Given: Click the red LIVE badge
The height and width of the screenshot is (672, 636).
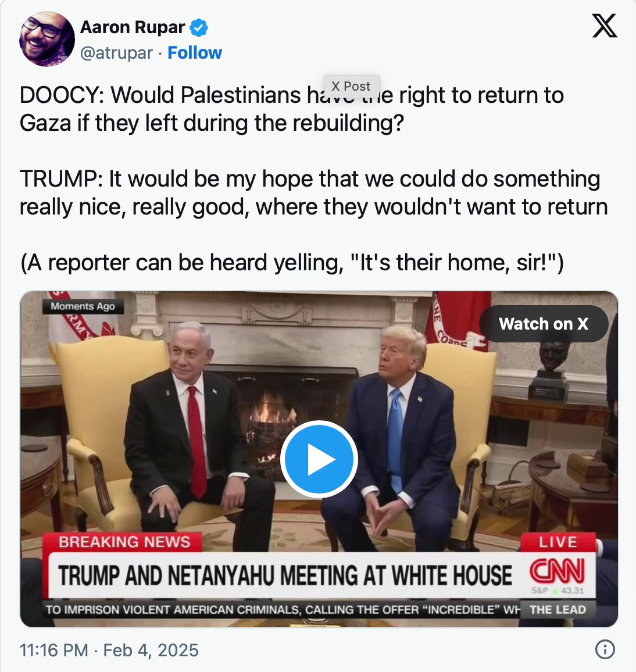Looking at the screenshot, I should click(x=558, y=542).
